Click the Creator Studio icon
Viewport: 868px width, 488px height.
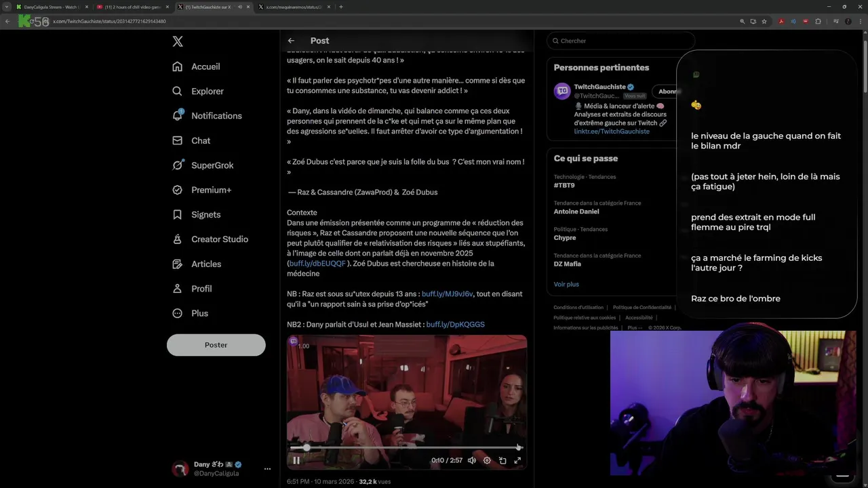tap(178, 239)
